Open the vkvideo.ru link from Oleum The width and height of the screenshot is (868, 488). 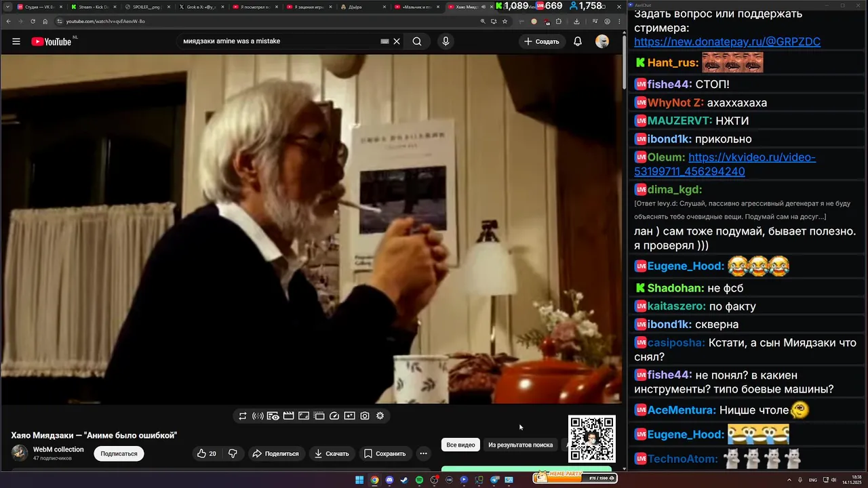coord(725,164)
